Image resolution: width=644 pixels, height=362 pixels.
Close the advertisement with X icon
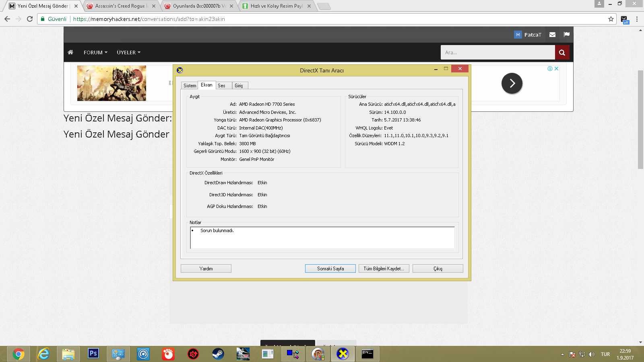pyautogui.click(x=557, y=69)
